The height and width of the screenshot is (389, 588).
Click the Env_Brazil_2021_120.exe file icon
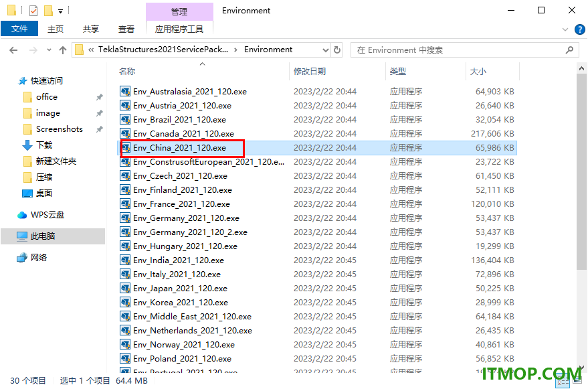[x=125, y=119]
